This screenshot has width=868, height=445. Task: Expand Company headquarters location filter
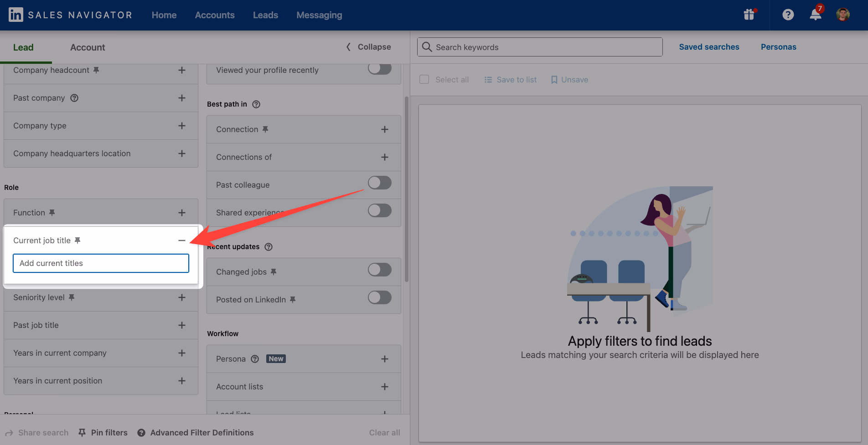182,153
